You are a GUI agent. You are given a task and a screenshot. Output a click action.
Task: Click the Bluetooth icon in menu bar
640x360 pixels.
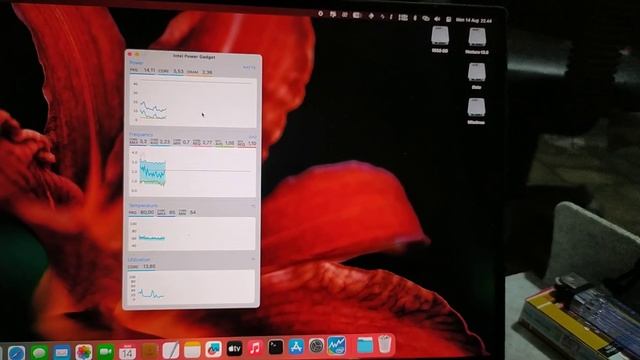coord(415,18)
